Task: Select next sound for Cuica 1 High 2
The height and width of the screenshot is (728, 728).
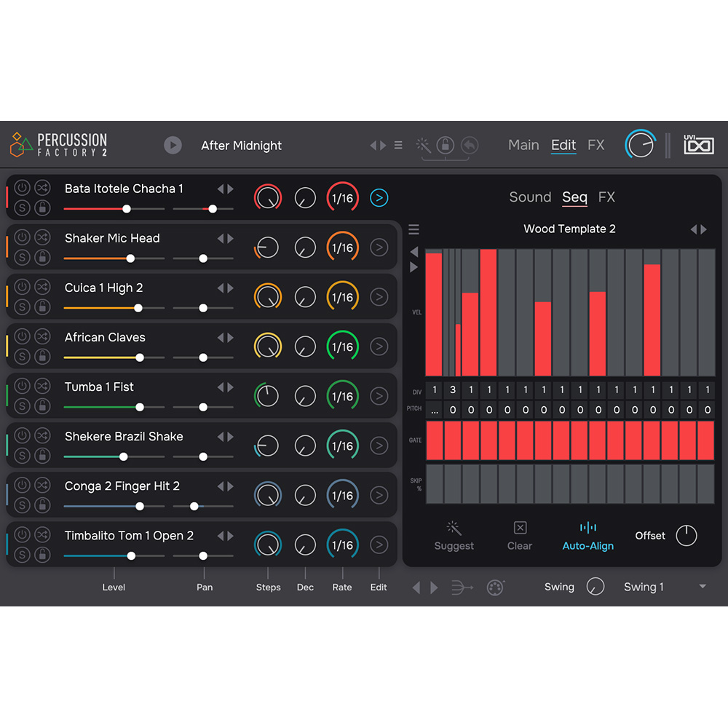Action: coord(230,288)
